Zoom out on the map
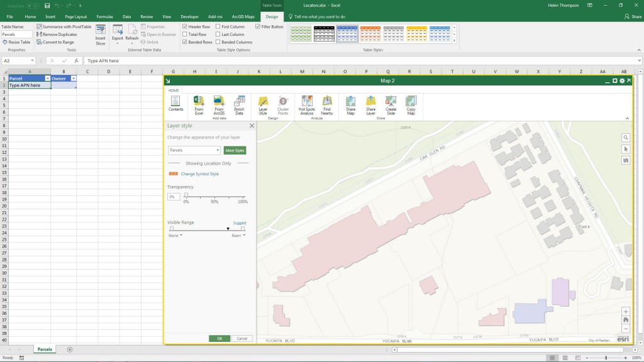 click(x=626, y=329)
